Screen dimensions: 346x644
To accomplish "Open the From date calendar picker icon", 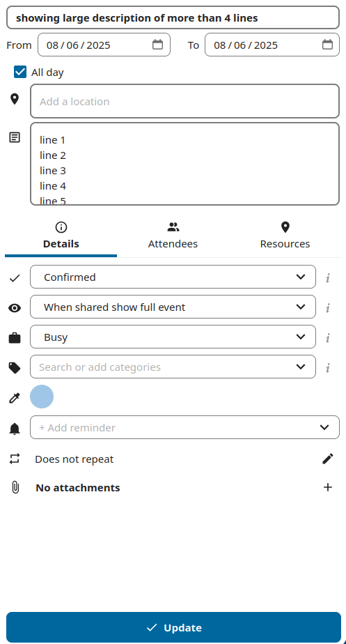I will pyautogui.click(x=157, y=45).
